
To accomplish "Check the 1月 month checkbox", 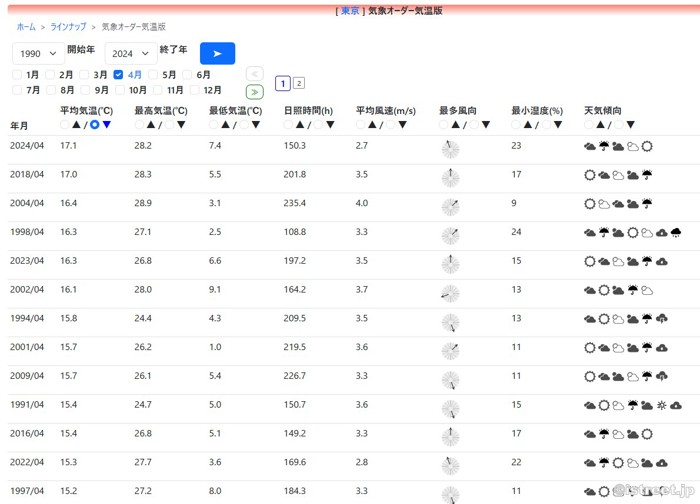I will [x=17, y=75].
